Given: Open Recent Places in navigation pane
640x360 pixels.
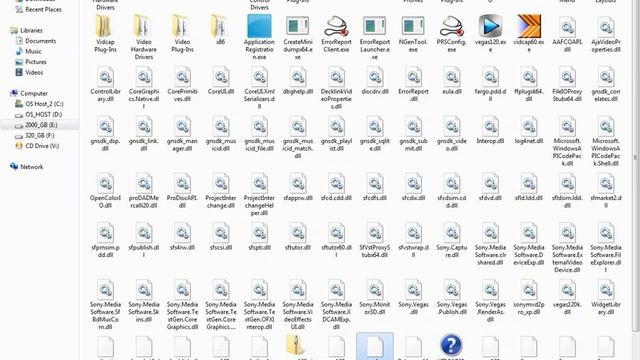Looking at the screenshot, I should click(x=43, y=9).
